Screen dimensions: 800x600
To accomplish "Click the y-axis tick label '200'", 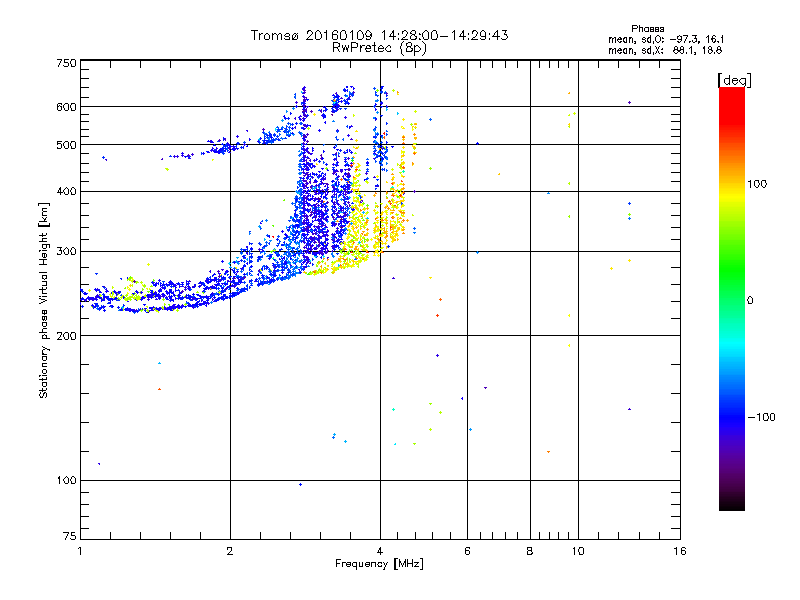I will point(66,336).
